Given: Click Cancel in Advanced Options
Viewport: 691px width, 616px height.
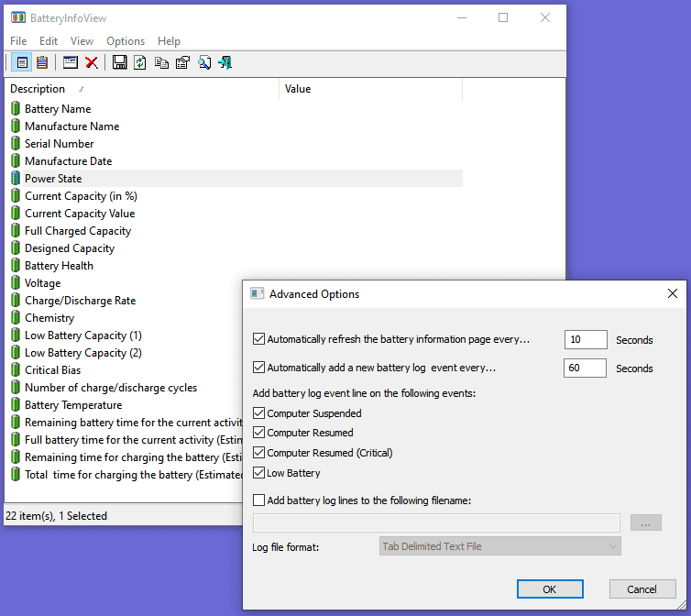Looking at the screenshot, I should (642, 589).
